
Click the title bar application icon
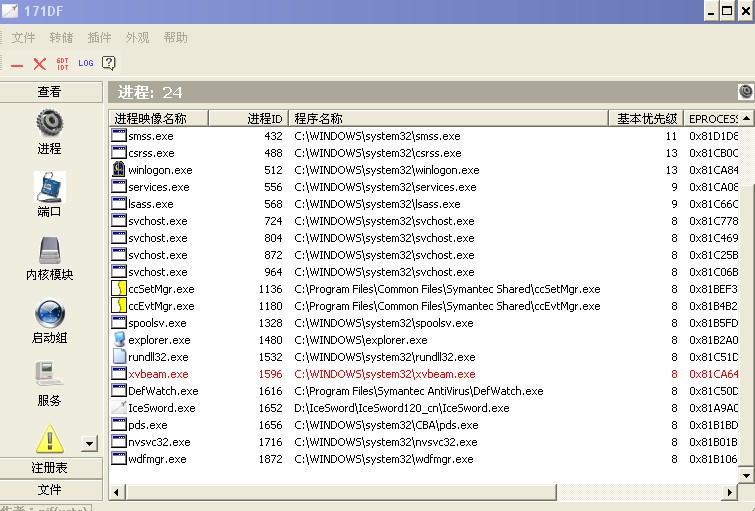(10, 11)
